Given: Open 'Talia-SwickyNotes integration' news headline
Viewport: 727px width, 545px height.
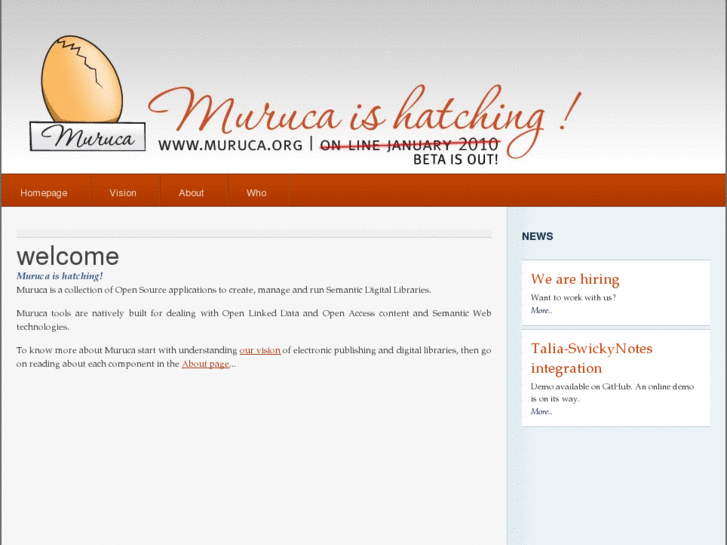Looking at the screenshot, I should (592, 358).
